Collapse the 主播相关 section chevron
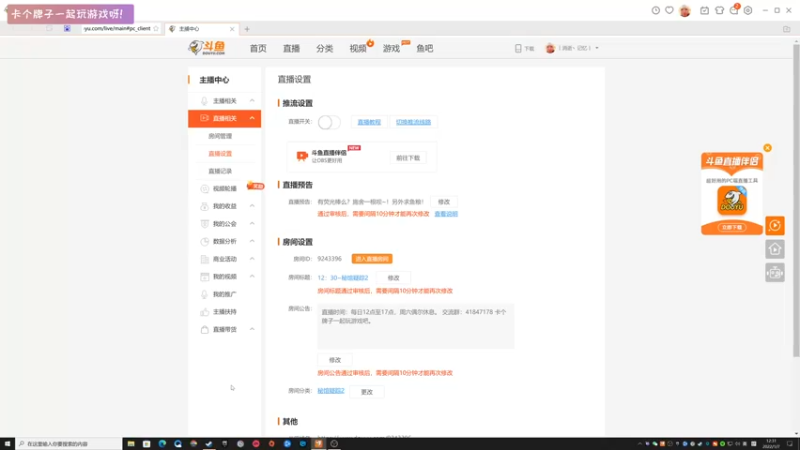This screenshot has width=800, height=450. point(252,101)
